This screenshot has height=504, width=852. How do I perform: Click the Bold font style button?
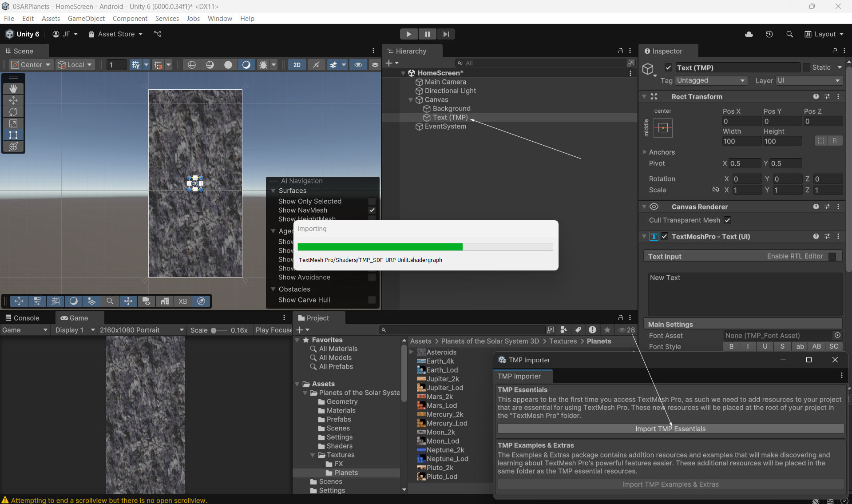click(731, 347)
